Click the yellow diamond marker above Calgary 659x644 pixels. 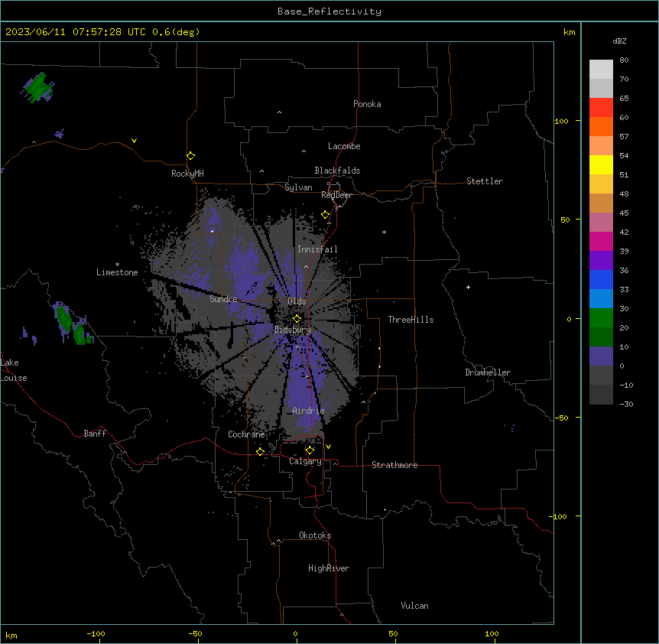pyautogui.click(x=310, y=450)
